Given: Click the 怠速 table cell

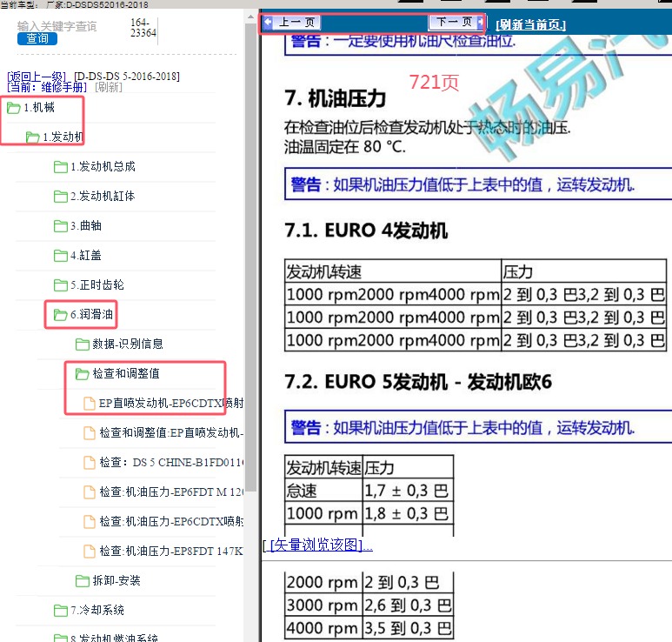Looking at the screenshot, I should (x=323, y=490).
